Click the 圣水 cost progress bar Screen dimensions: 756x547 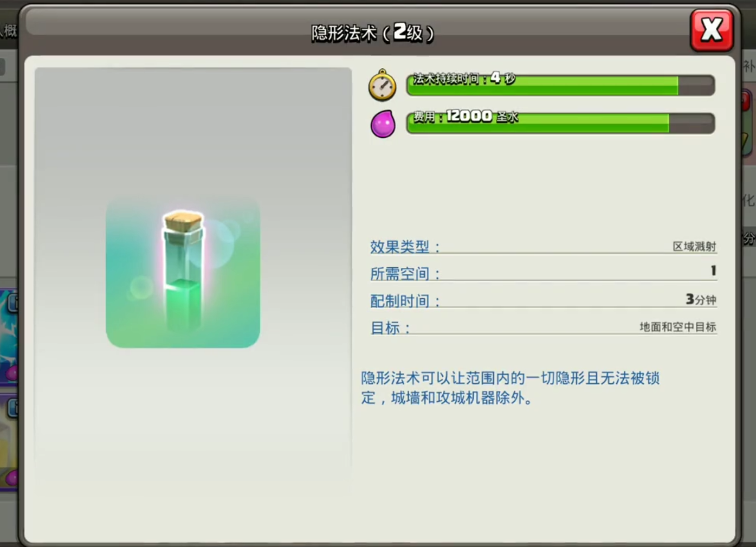tap(561, 123)
